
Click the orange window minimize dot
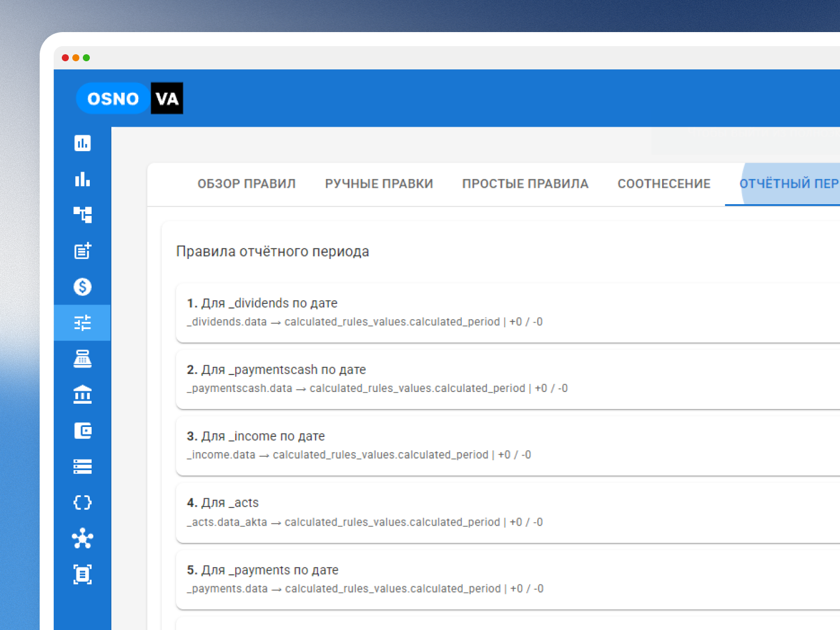(x=76, y=58)
